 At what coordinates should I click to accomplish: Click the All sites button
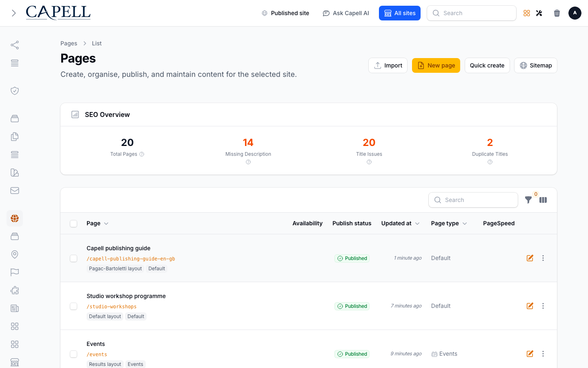pyautogui.click(x=400, y=13)
